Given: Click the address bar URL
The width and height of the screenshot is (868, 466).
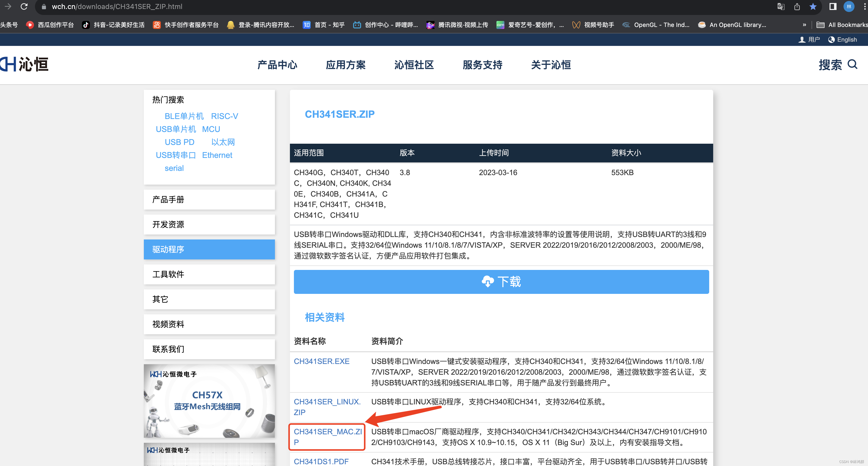Looking at the screenshot, I should 117,7.
